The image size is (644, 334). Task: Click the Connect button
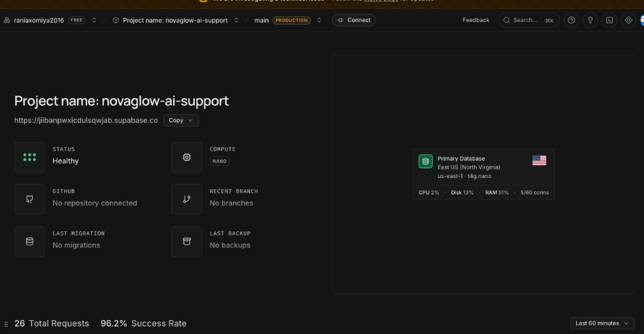(x=353, y=20)
